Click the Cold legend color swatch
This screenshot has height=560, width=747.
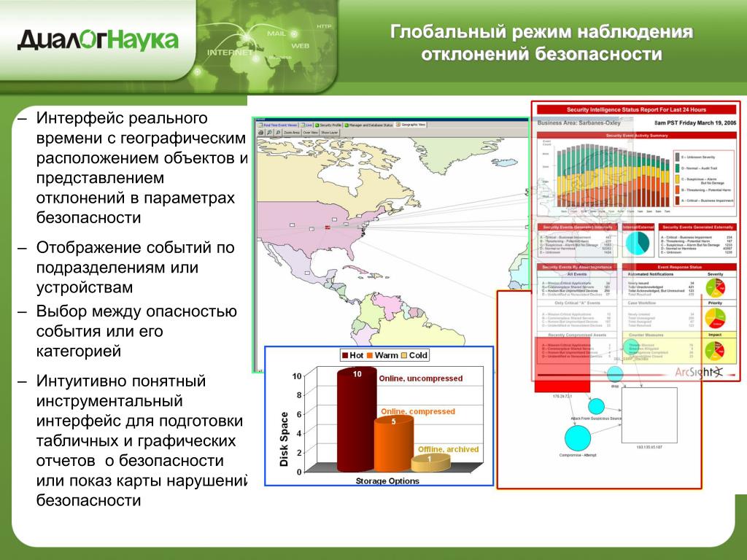point(404,355)
